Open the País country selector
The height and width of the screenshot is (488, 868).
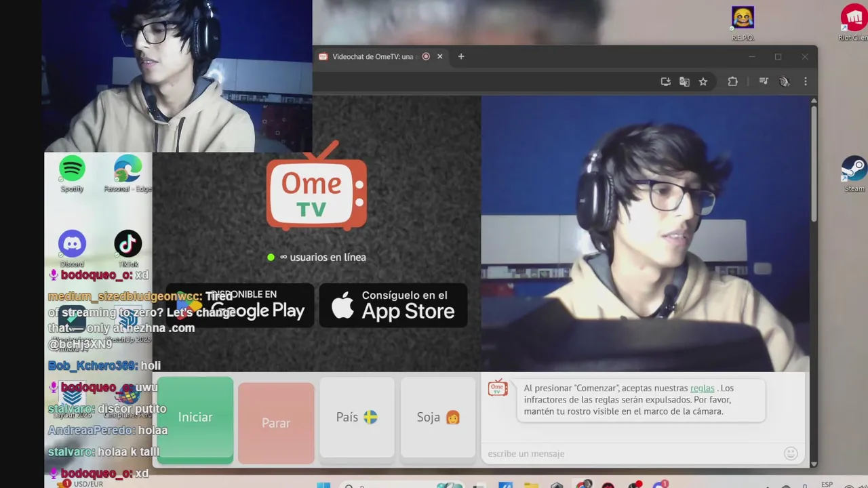(x=357, y=418)
